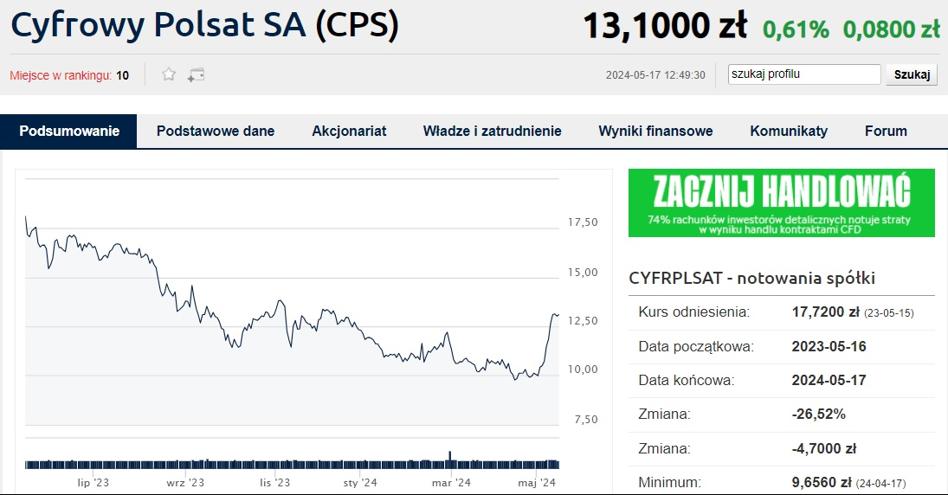Open the Podsumowanie tab
Screen dimensions: 948x495
(x=69, y=131)
